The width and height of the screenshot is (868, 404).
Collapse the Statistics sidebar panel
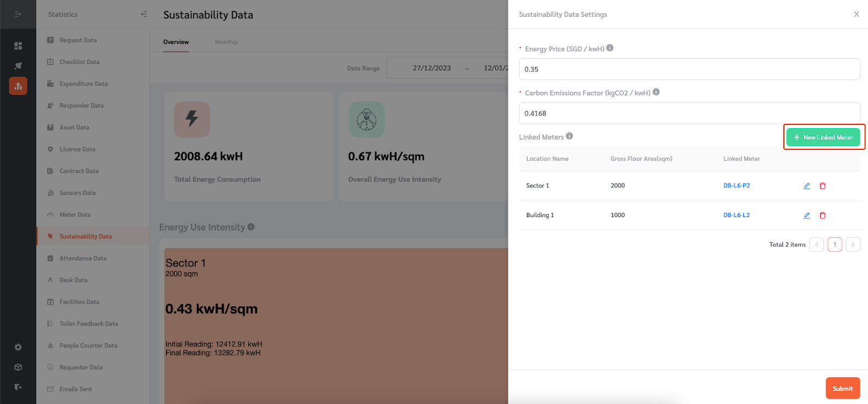point(144,14)
